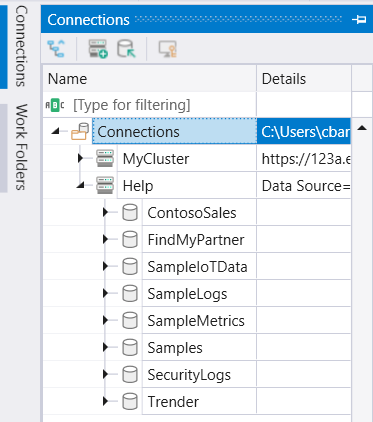
Task: Collapse the Help cluster node
Action: pyautogui.click(x=80, y=185)
